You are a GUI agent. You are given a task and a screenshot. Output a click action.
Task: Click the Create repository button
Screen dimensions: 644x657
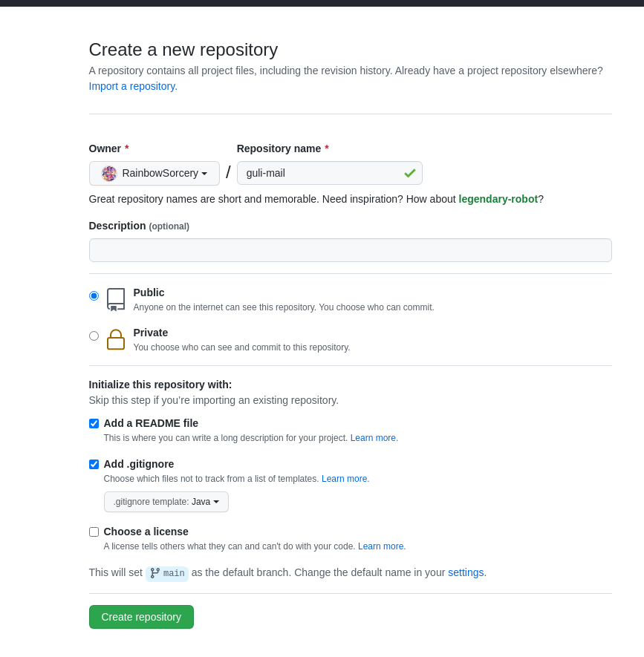click(x=141, y=617)
